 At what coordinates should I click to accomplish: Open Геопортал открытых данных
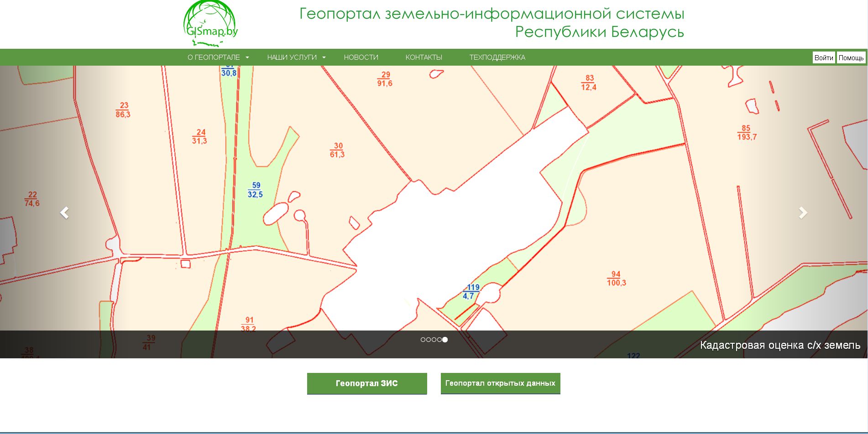(x=500, y=383)
